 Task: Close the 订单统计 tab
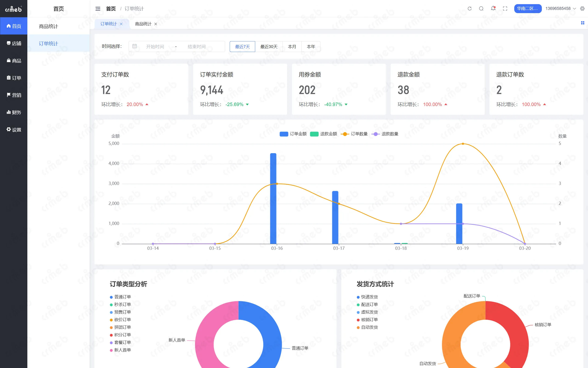click(121, 24)
